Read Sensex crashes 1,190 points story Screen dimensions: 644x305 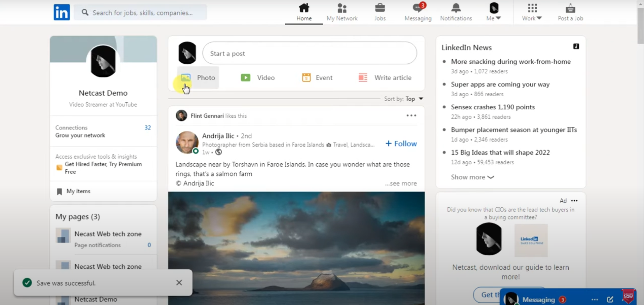coord(493,107)
